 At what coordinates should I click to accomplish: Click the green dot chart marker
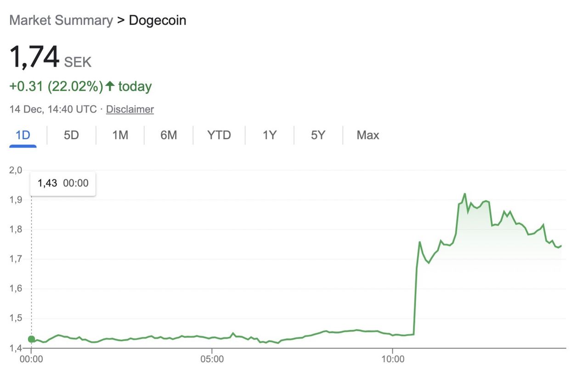[x=31, y=339]
